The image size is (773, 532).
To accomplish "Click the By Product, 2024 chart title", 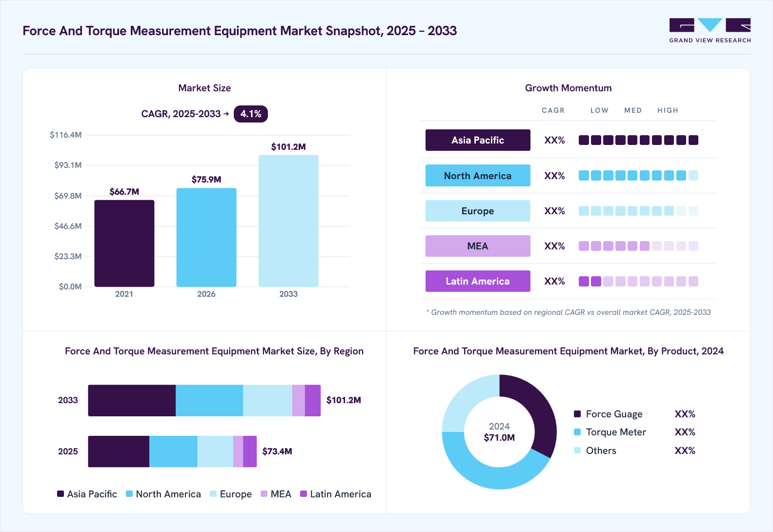I will [x=568, y=351].
